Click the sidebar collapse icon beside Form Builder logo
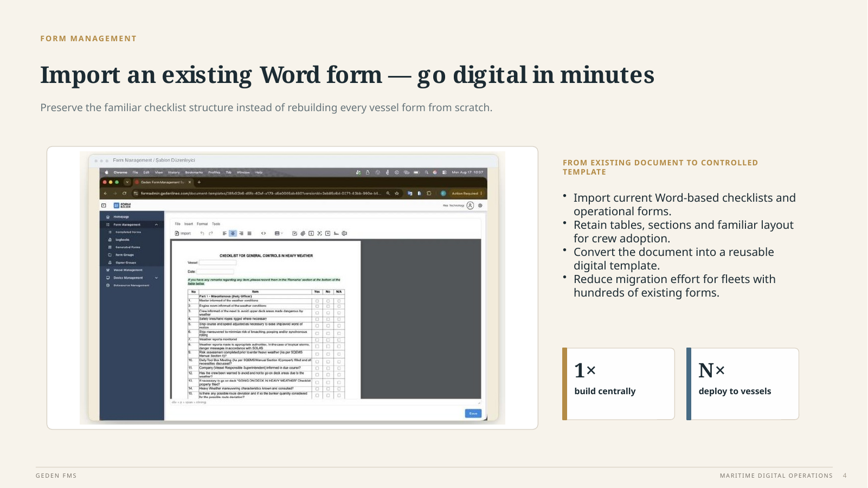The width and height of the screenshot is (868, 488). 104,206
